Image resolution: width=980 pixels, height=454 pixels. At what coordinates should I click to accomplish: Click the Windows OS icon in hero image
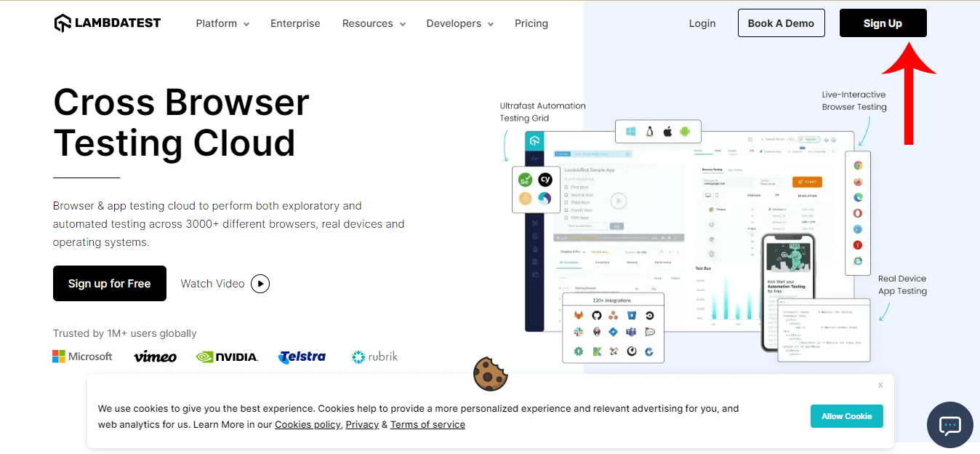pyautogui.click(x=631, y=132)
